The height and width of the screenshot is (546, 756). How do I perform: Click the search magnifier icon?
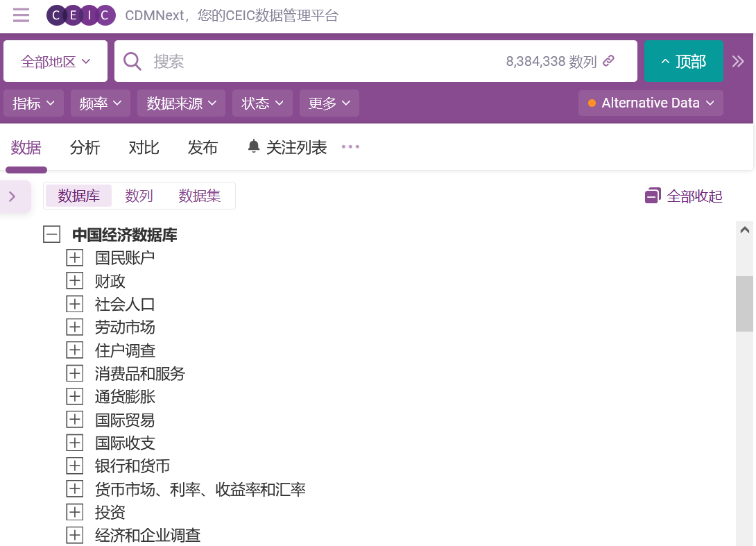pyautogui.click(x=132, y=61)
